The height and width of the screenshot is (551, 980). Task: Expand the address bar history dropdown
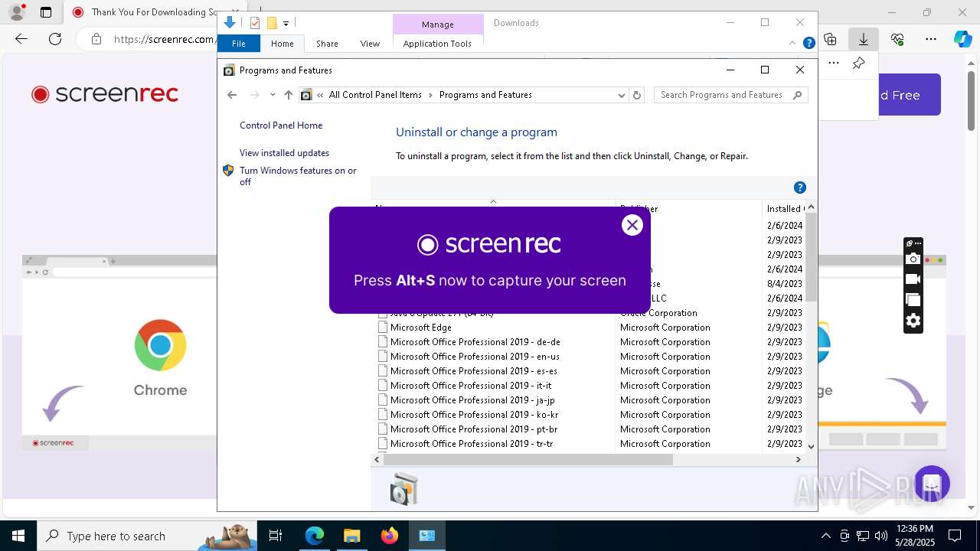pyautogui.click(x=621, y=95)
